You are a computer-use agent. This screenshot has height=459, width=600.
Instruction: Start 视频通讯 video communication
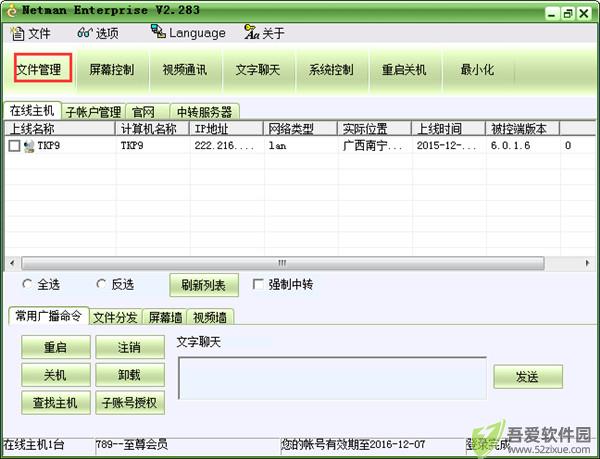[x=185, y=70]
